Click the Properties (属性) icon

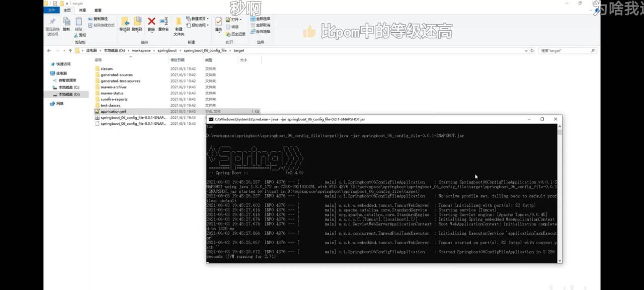pyautogui.click(x=218, y=22)
